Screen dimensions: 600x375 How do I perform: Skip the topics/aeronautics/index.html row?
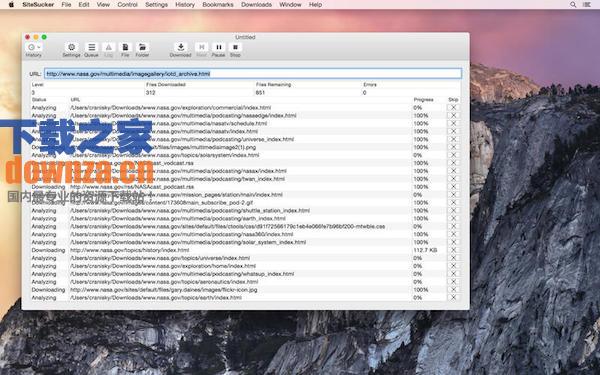[x=453, y=282]
